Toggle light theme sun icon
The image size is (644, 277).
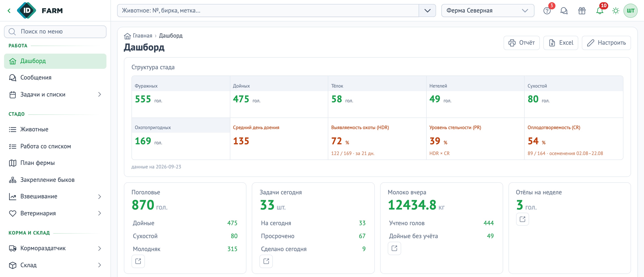616,11
